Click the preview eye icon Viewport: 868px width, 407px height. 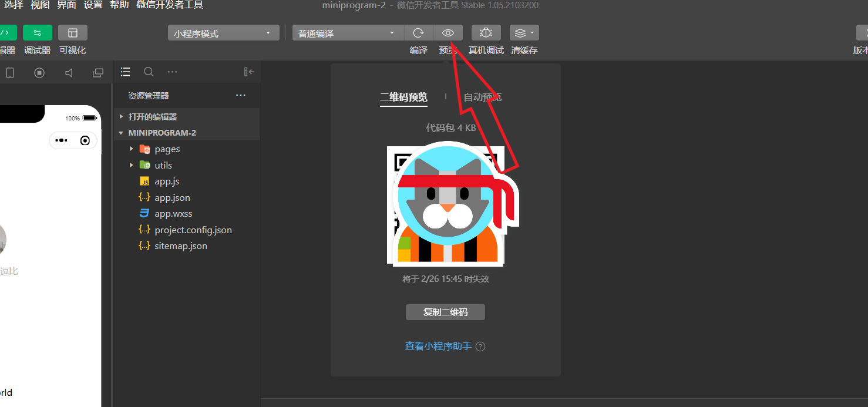[448, 33]
